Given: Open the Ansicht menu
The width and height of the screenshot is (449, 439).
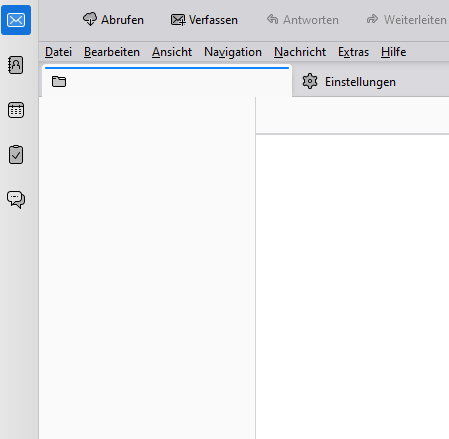Looking at the screenshot, I should click(x=172, y=52).
